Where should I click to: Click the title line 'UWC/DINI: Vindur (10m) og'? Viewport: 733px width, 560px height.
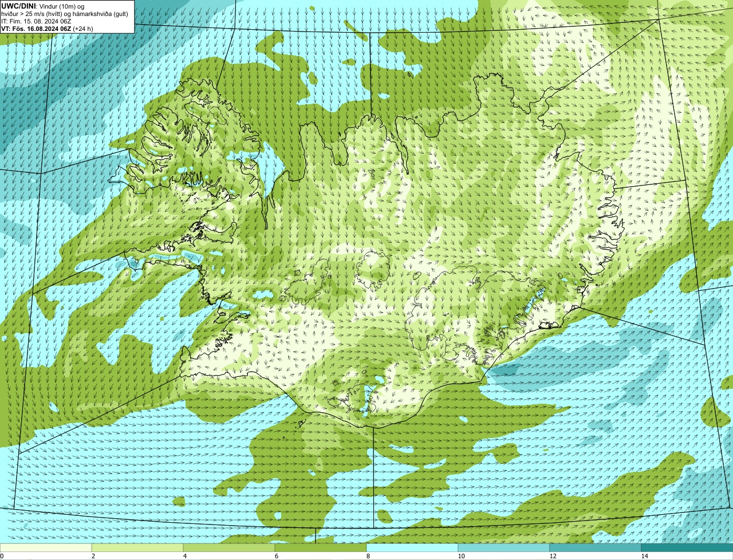(x=43, y=6)
